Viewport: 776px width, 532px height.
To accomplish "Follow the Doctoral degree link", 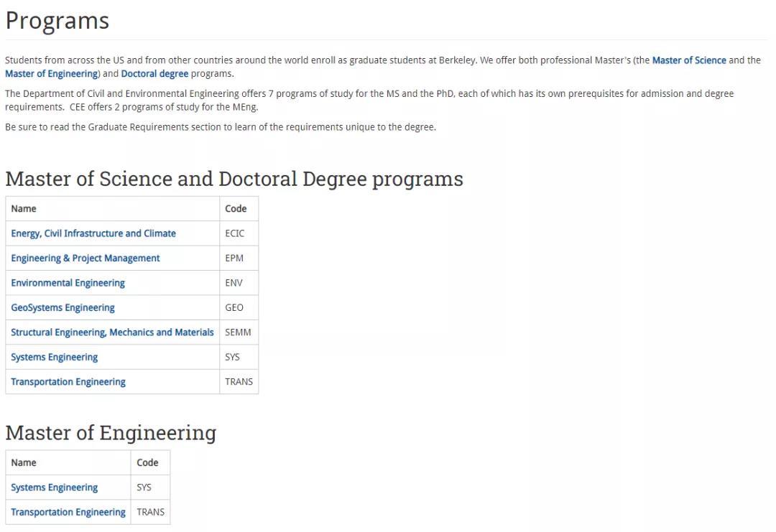I will [x=154, y=74].
